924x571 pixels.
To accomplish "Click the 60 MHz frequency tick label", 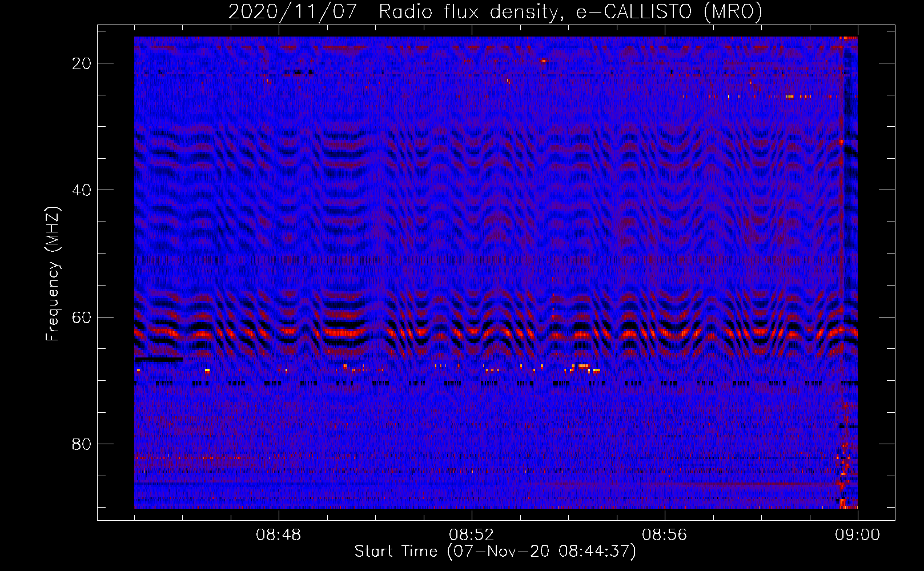I will (x=82, y=317).
